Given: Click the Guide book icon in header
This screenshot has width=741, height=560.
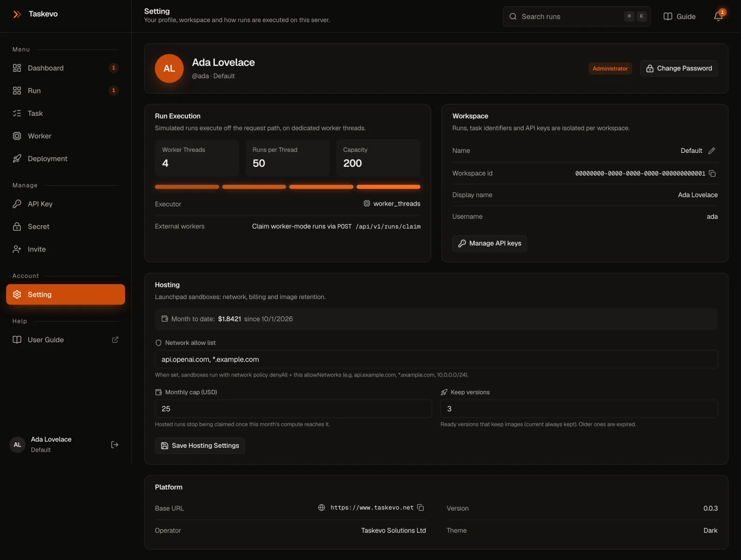Looking at the screenshot, I should pos(668,16).
